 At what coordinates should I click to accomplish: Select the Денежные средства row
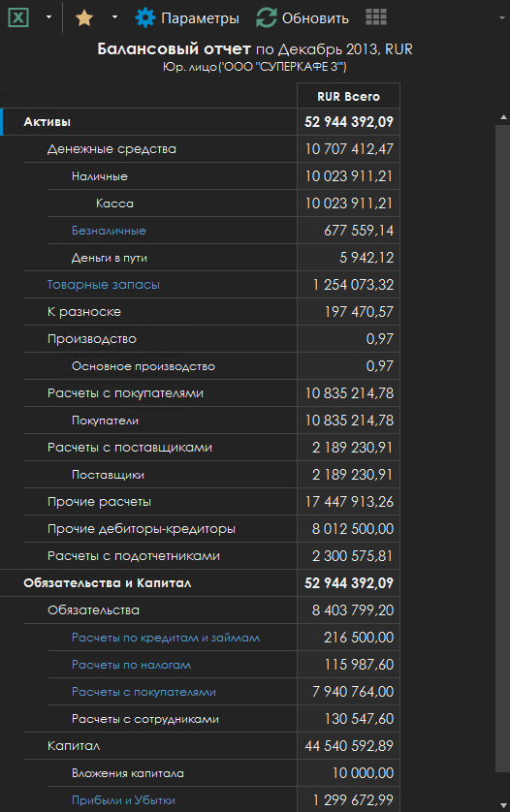pos(211,149)
